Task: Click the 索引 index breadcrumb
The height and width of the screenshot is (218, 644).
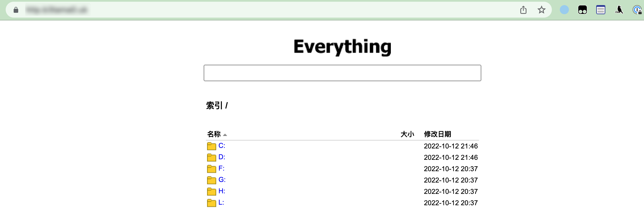Action: 214,106
